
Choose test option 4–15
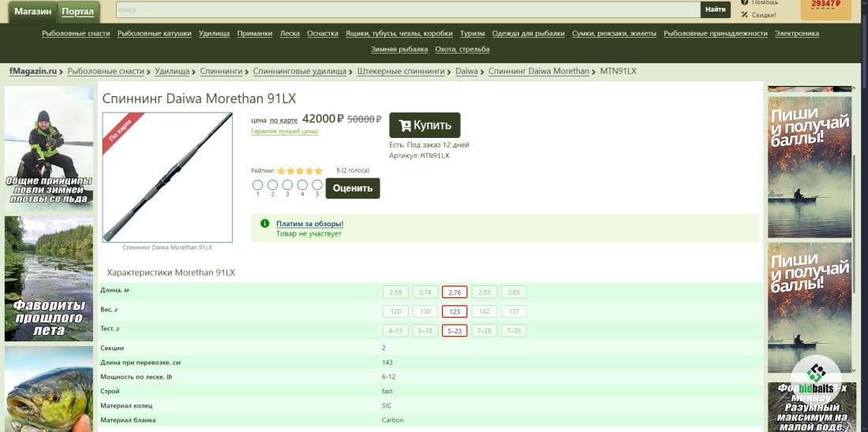pyautogui.click(x=395, y=331)
